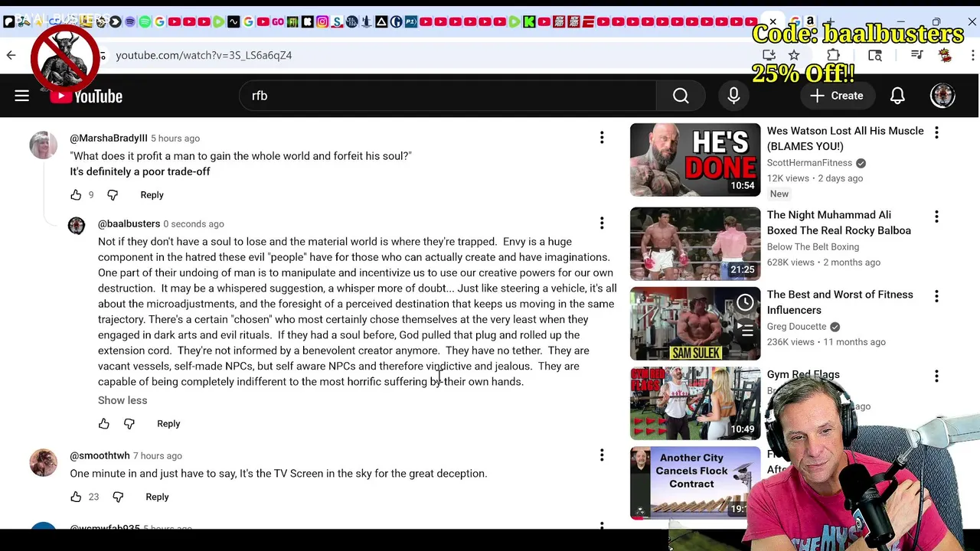The image size is (980, 551).
Task: Click the @baalbusters profile avatar
Action: coord(77,225)
